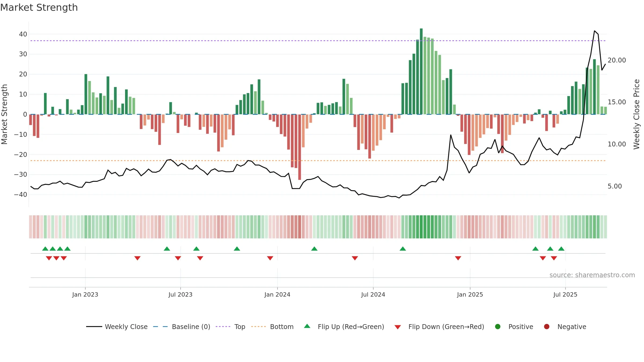Click the 15.00 price axis label
This screenshot has width=644, height=362.
pyautogui.click(x=617, y=102)
